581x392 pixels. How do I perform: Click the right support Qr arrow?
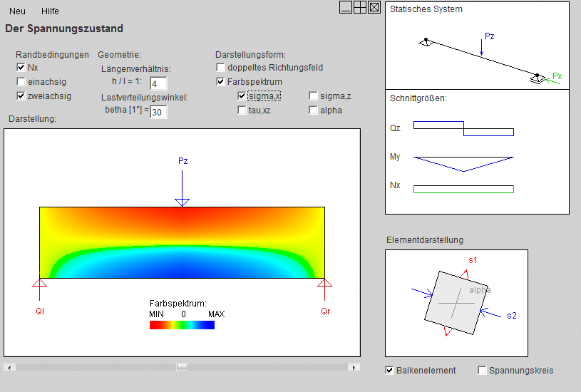click(325, 291)
